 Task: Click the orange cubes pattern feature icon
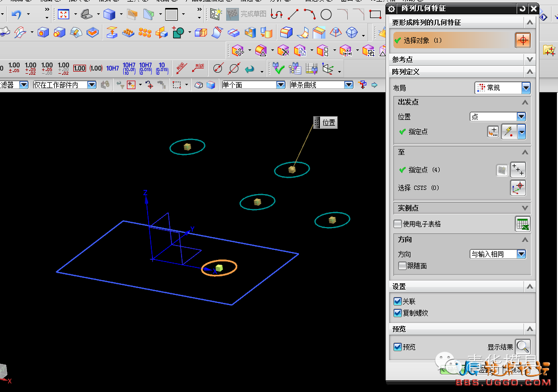[x=145, y=33]
